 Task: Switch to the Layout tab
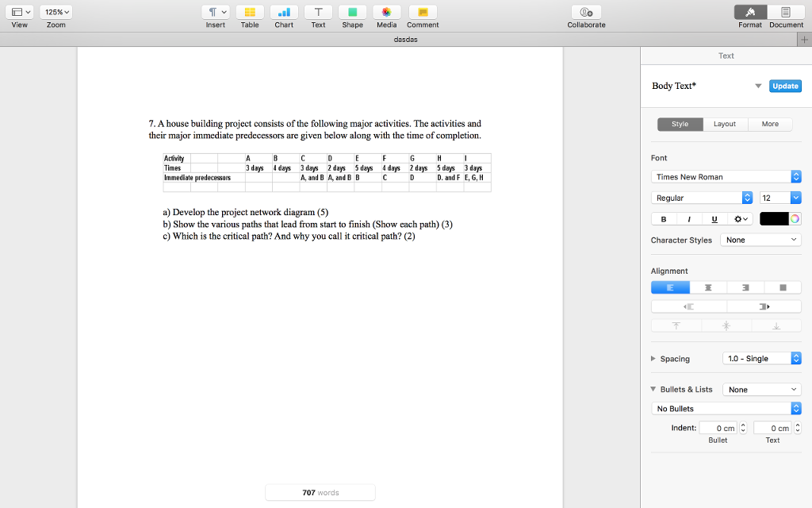[x=725, y=125]
